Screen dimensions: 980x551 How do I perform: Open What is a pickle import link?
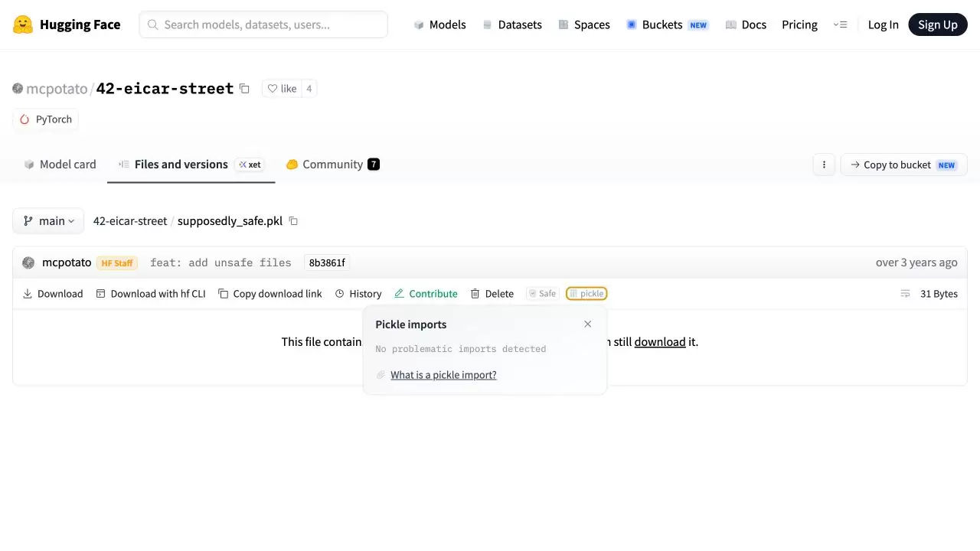(443, 375)
